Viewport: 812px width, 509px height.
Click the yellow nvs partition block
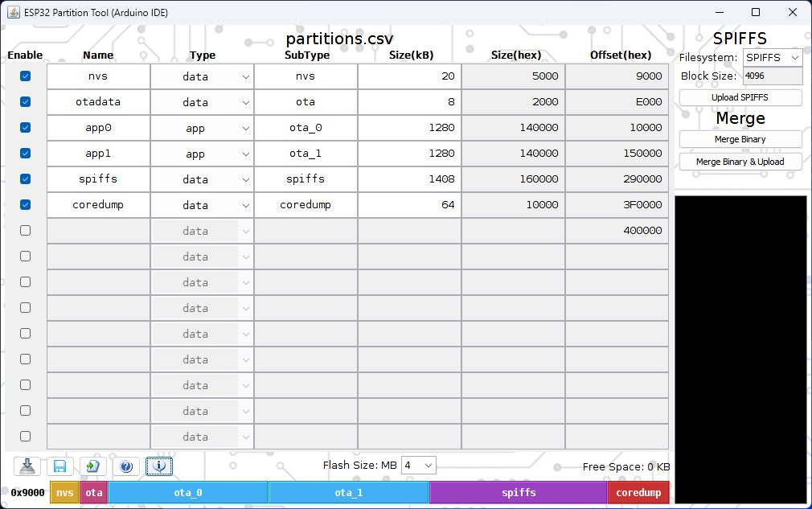[65, 492]
